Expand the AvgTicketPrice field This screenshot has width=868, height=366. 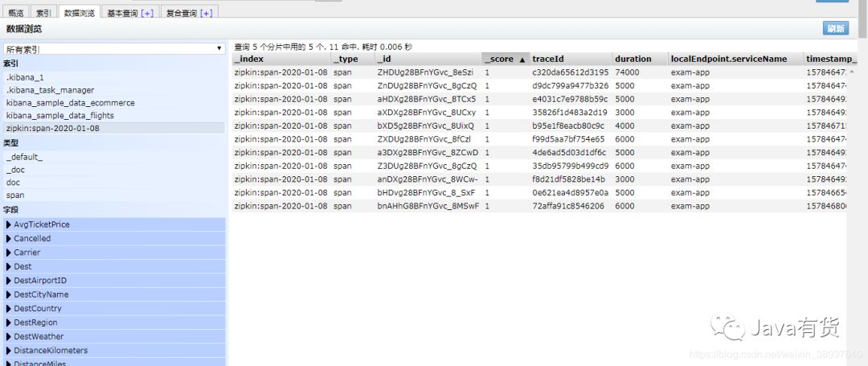point(115,224)
